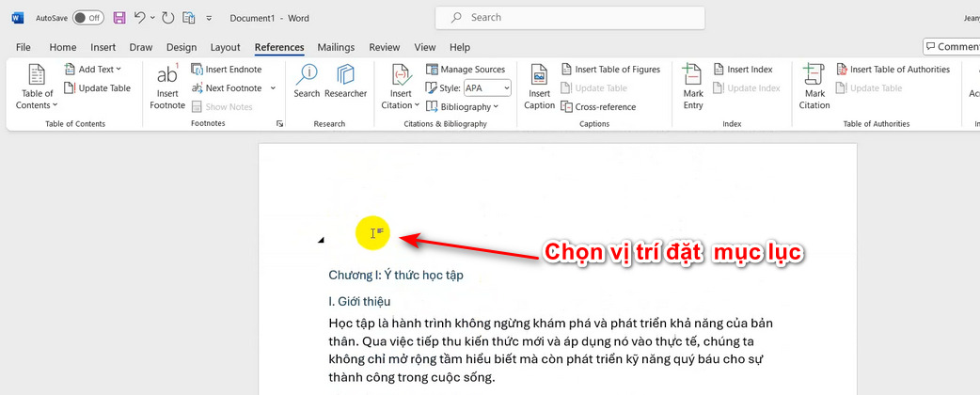Viewport: 980px width, 395px height.
Task: Switch to the Insert tab
Action: (103, 48)
